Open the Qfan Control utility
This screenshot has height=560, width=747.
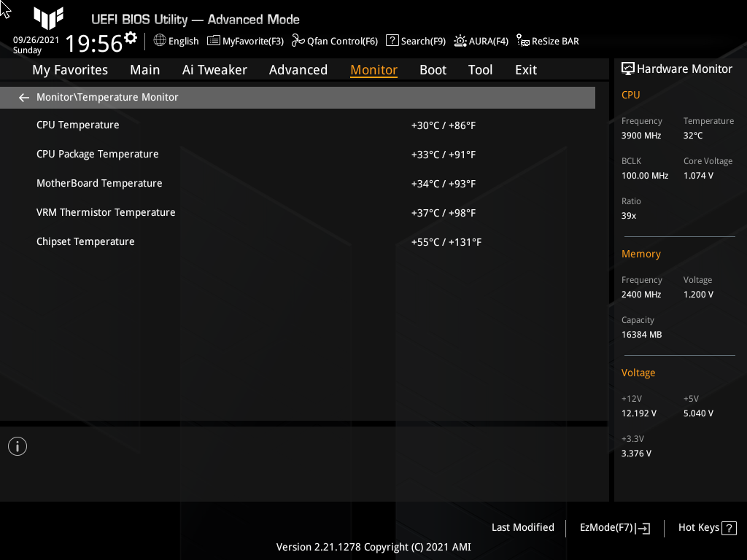click(x=334, y=41)
